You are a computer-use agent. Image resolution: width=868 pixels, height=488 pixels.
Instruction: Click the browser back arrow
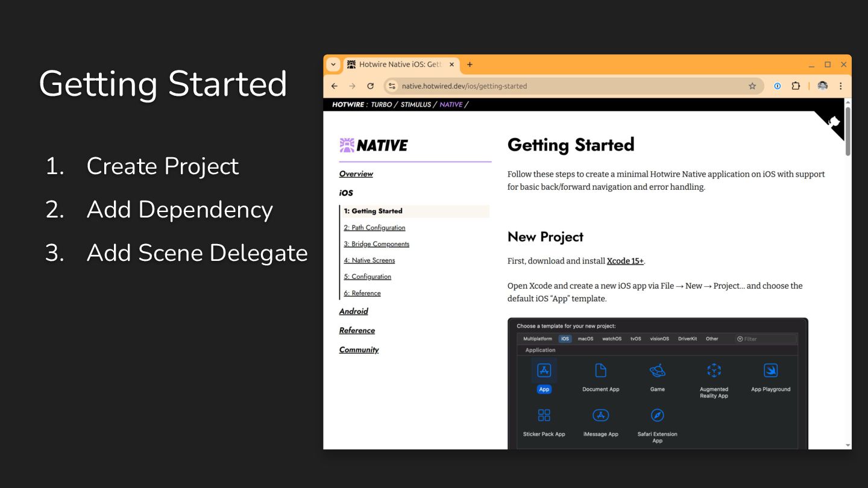tap(335, 86)
